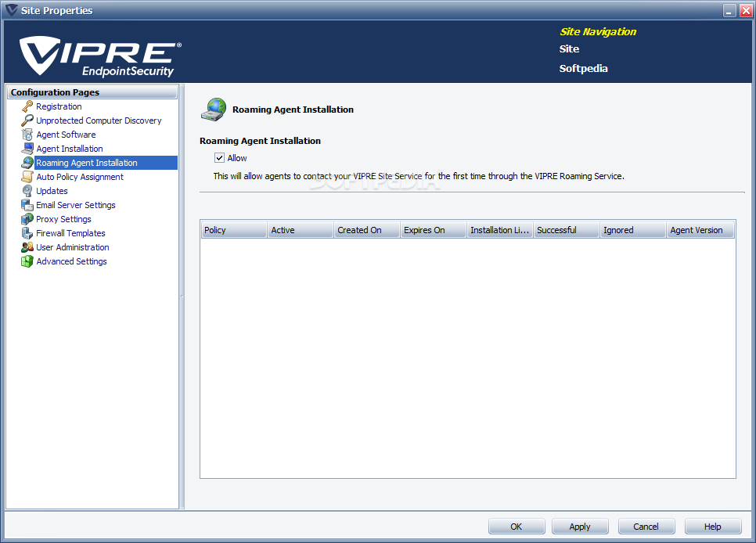Viewport: 756px width, 543px height.
Task: Open Auto Policy Assignment page
Action: pyautogui.click(x=80, y=177)
